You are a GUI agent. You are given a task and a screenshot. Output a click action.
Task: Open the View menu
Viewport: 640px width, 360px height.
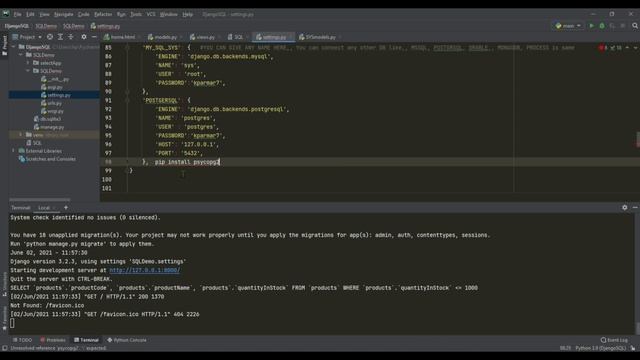(44, 14)
